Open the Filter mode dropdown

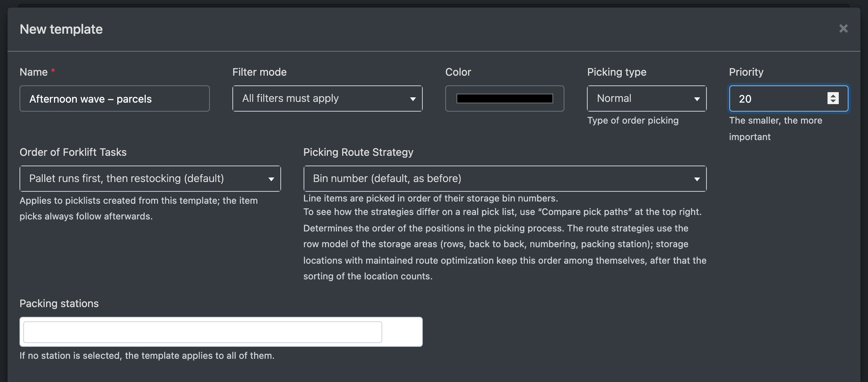click(x=328, y=98)
